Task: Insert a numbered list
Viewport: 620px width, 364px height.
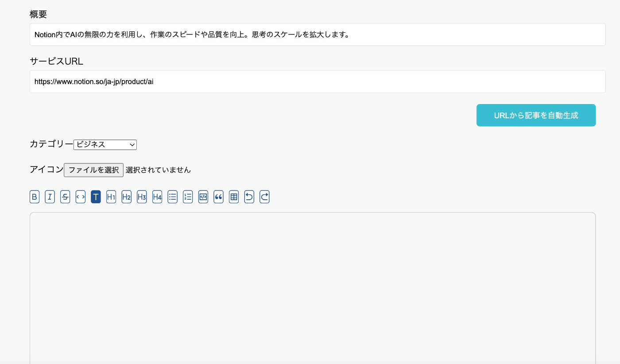Action: coord(188,197)
